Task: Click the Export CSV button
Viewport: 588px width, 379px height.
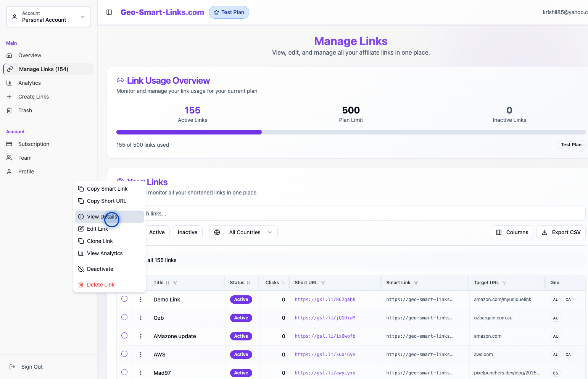Action: coord(561,232)
